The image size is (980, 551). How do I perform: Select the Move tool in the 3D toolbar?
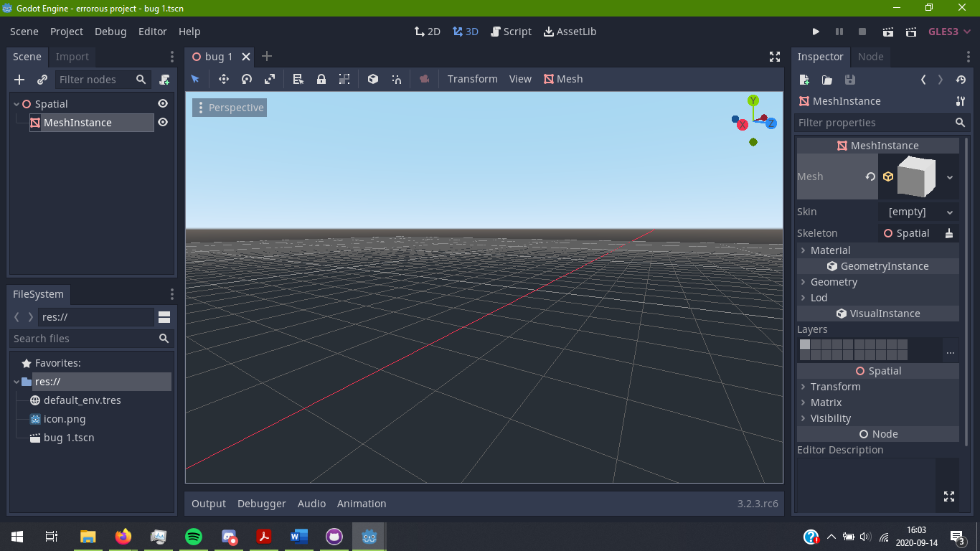223,79
